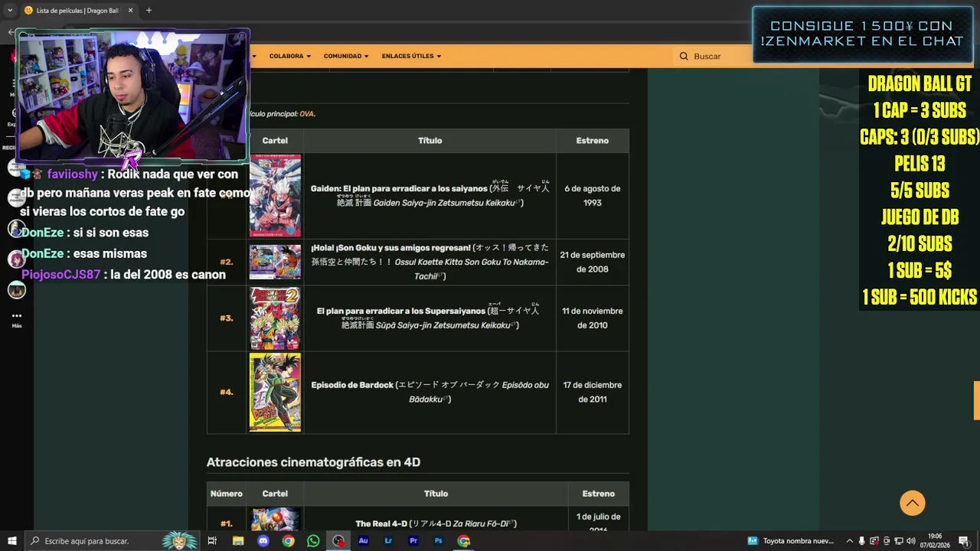Open the OVA link in the main article note
This screenshot has height=551, width=980.
306,114
